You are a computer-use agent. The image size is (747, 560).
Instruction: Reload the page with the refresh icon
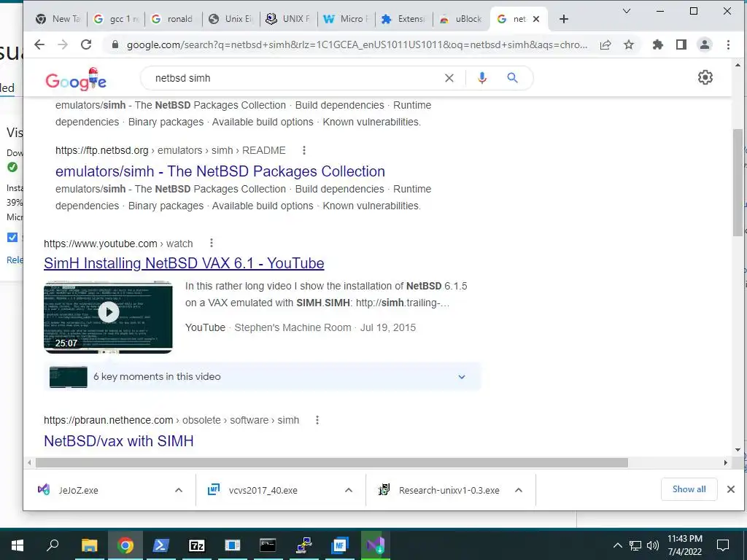point(86,44)
